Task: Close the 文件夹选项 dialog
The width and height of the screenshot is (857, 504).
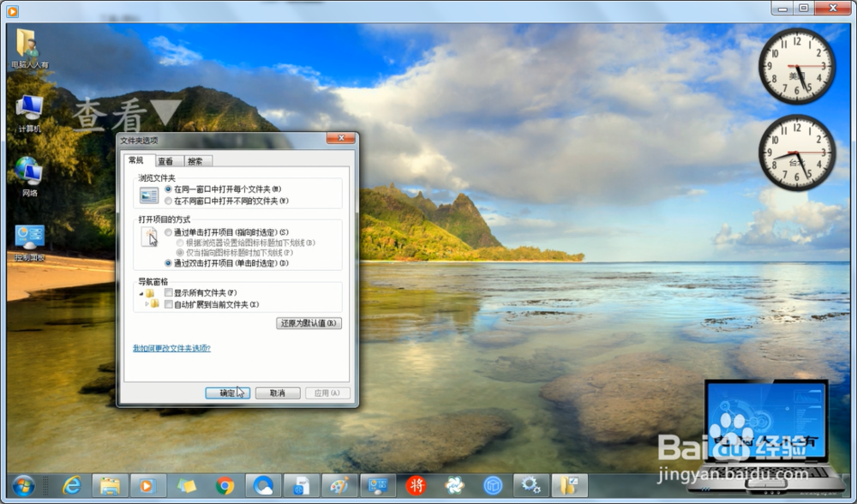Action: pyautogui.click(x=341, y=138)
